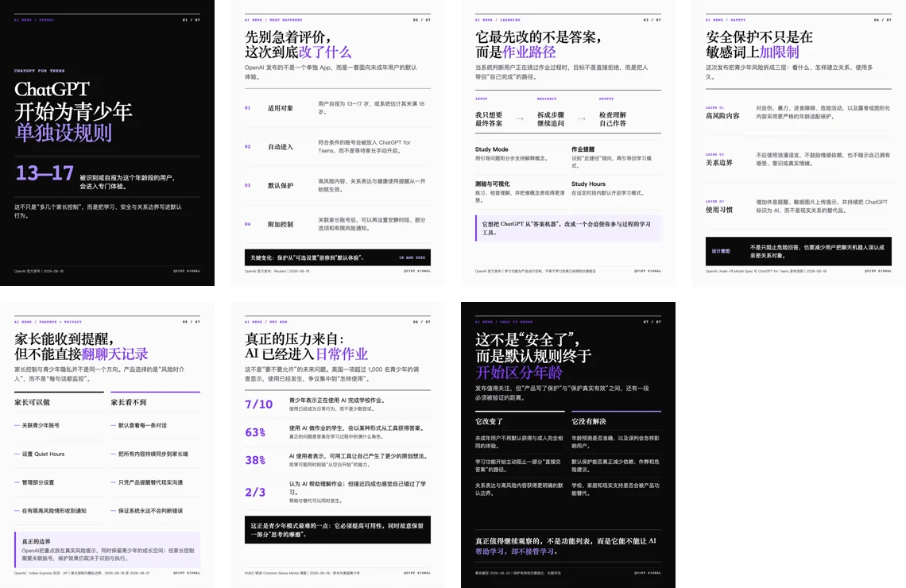Click the item "在有限高风险情形收到通知"
This screenshot has height=588, width=906.
click(54, 511)
